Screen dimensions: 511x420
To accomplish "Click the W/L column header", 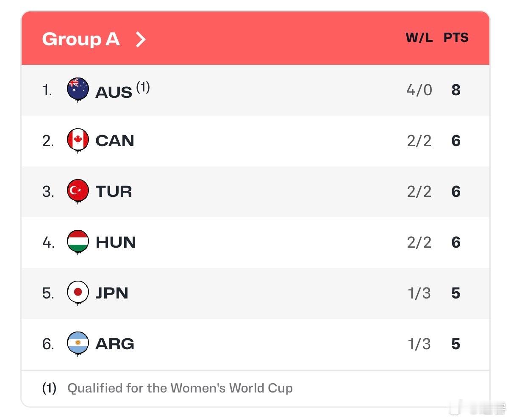I will tap(419, 38).
